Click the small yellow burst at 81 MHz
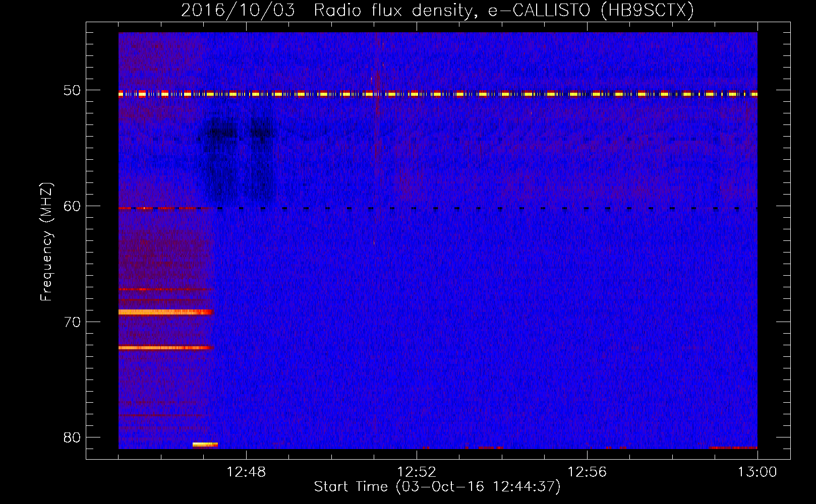 pyautogui.click(x=205, y=445)
